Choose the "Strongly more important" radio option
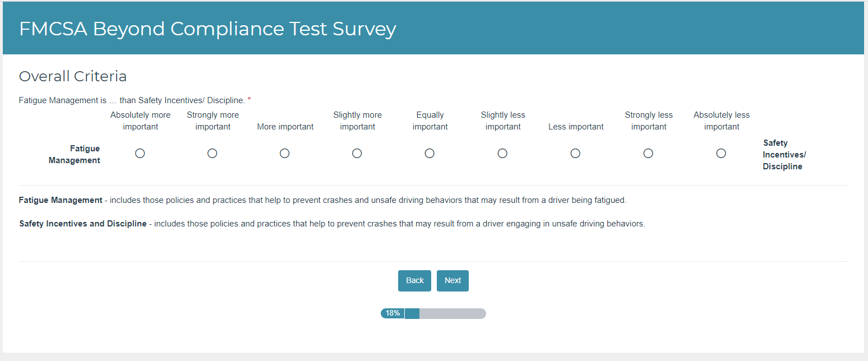Image resolution: width=868 pixels, height=361 pixels. (213, 154)
